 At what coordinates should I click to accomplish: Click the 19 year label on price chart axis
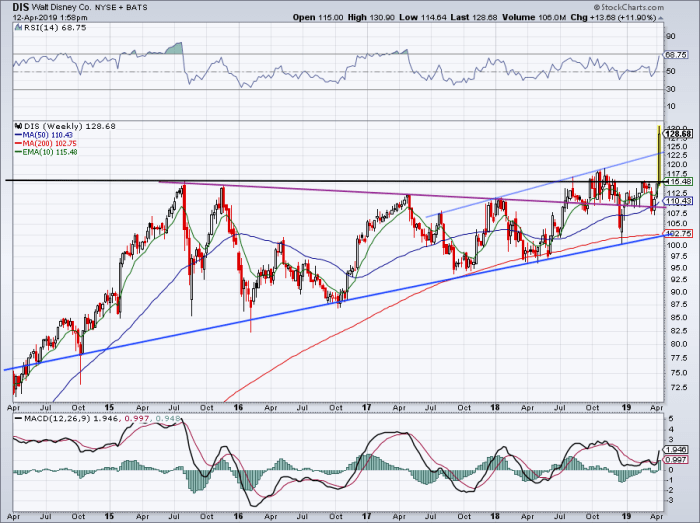[x=626, y=407]
